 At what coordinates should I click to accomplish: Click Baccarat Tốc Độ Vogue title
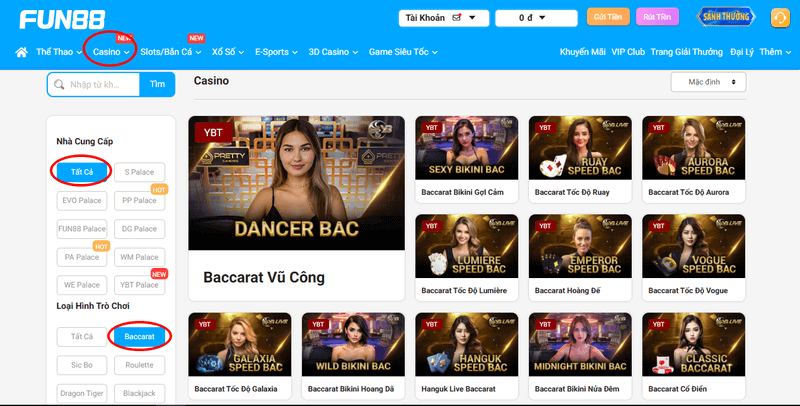pos(688,291)
